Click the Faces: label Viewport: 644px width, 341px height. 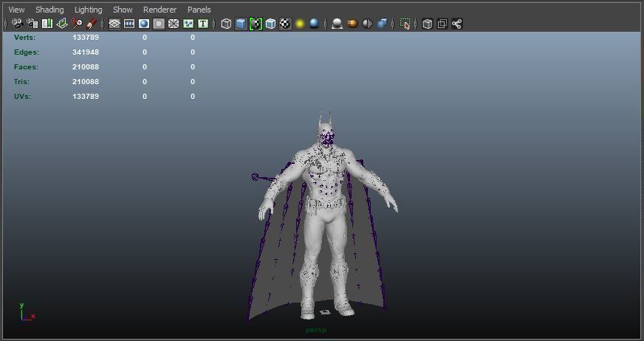(27, 67)
